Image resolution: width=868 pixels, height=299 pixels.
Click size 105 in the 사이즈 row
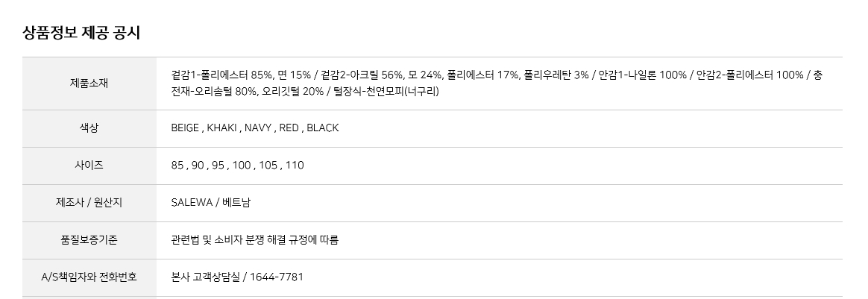(266, 166)
